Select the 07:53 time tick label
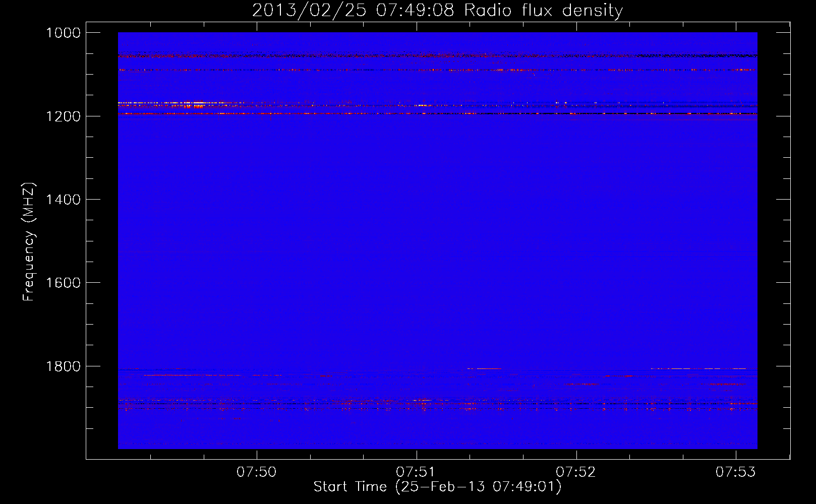Screen dimensions: 816x504 pyautogui.click(x=736, y=472)
